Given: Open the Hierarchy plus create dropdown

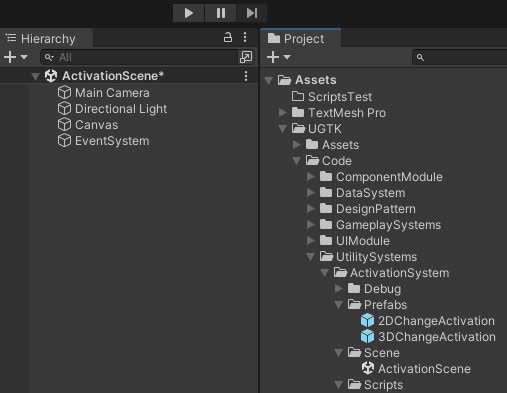Looking at the screenshot, I should tap(15, 57).
